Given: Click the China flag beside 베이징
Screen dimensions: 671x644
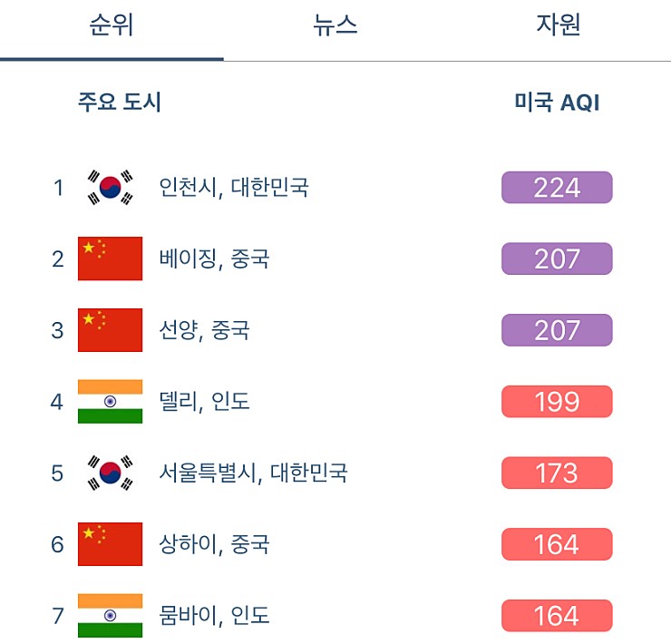Looking at the screenshot, I should (110, 259).
